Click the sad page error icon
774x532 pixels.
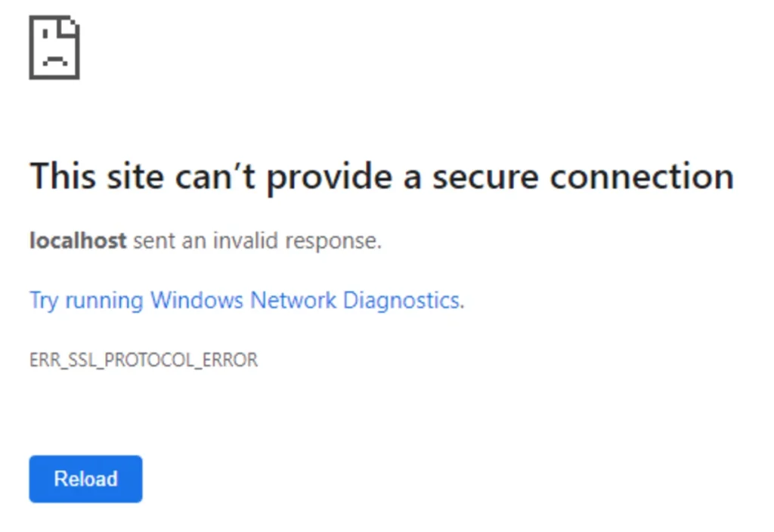click(54, 48)
